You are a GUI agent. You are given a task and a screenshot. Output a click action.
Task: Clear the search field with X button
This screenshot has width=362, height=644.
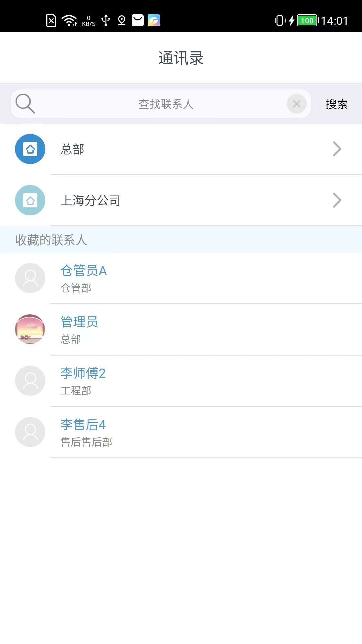[296, 104]
